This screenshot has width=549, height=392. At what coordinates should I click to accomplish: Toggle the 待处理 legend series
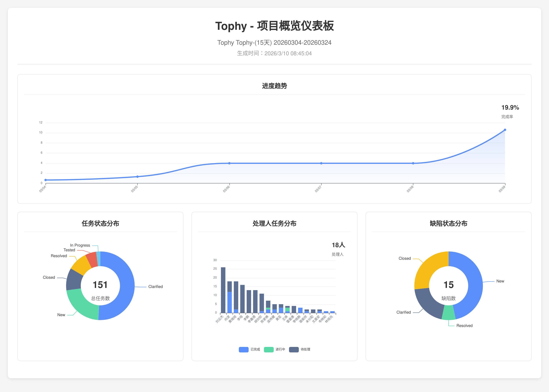tap(305, 349)
